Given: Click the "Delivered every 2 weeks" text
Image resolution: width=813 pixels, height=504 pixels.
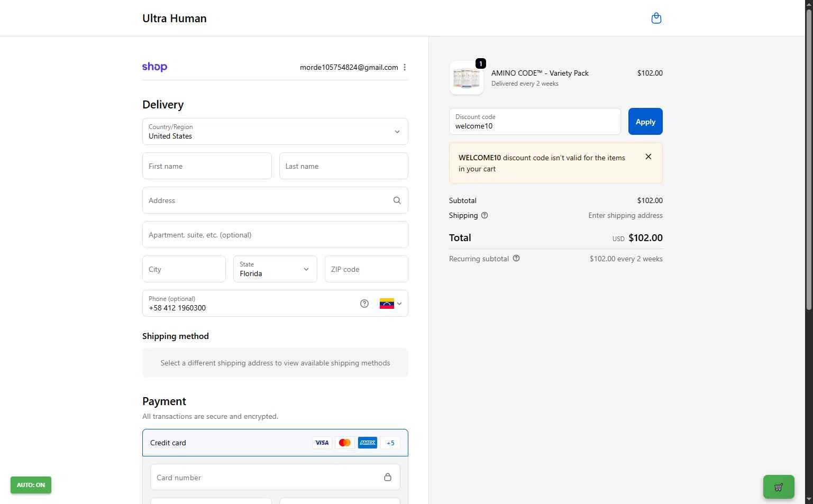Looking at the screenshot, I should pyautogui.click(x=525, y=84).
